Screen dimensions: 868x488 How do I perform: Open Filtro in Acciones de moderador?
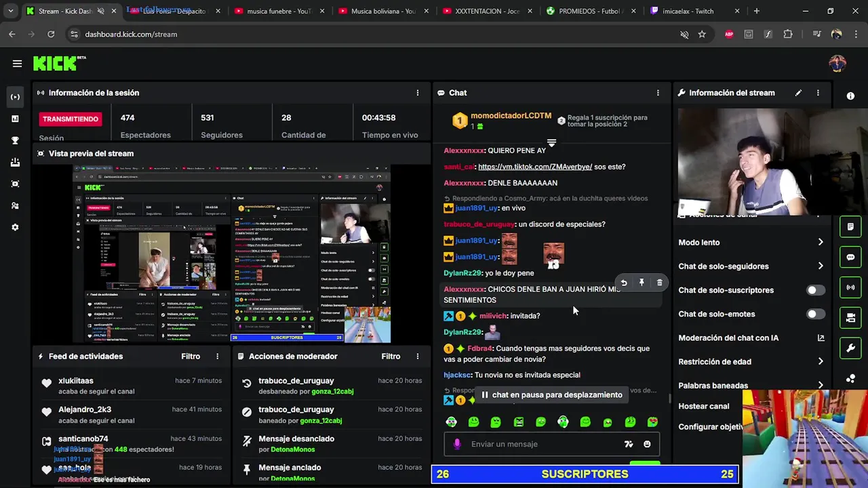pos(391,357)
